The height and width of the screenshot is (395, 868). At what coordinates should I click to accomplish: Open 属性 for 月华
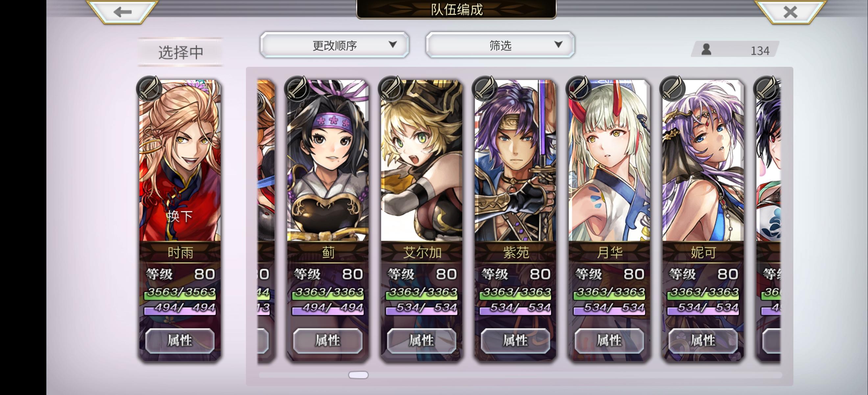(x=609, y=340)
